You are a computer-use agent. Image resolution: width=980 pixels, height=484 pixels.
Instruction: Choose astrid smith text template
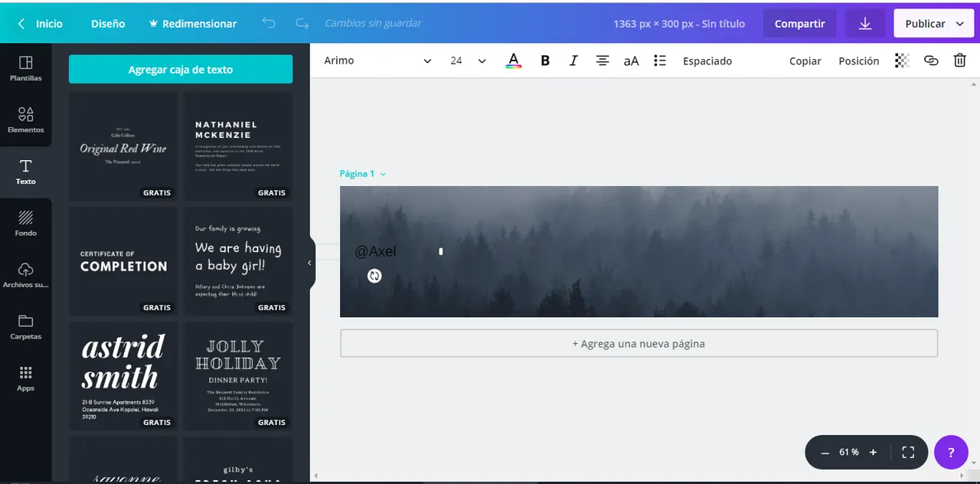point(123,376)
